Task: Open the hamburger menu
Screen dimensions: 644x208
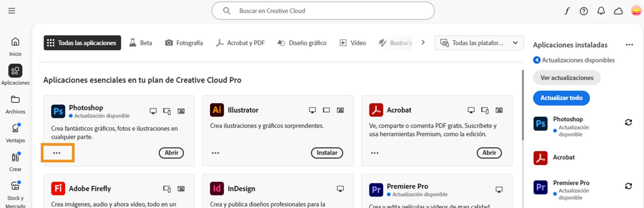Action: pyautogui.click(x=12, y=11)
